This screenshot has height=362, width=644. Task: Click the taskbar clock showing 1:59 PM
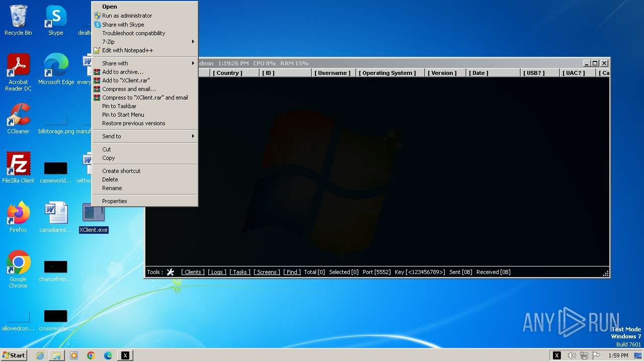[618, 355]
